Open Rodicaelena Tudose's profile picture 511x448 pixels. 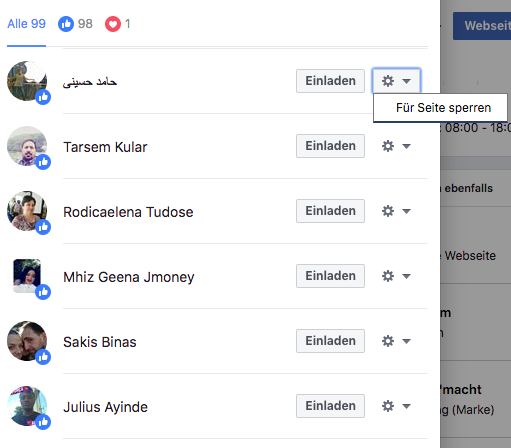[x=27, y=211]
